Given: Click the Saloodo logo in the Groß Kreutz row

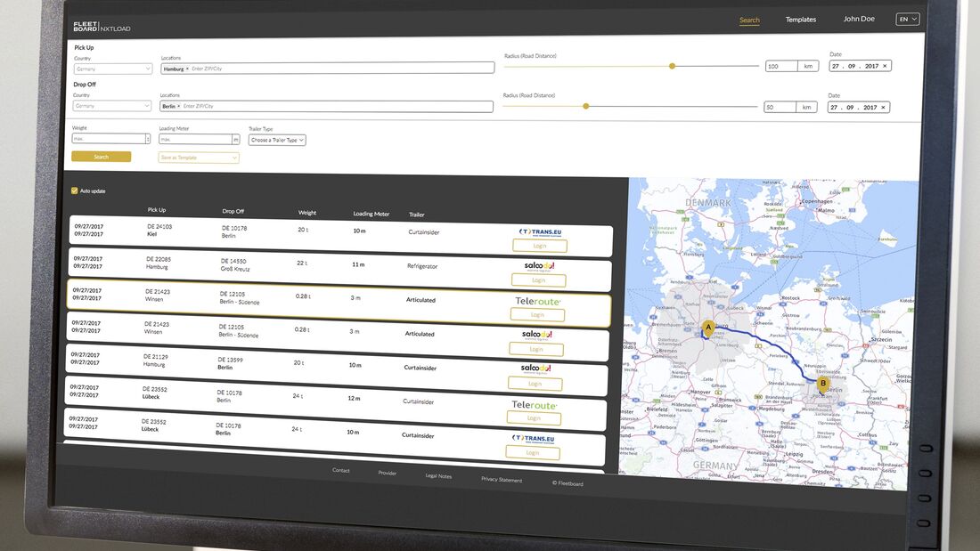Looking at the screenshot, I should pyautogui.click(x=539, y=265).
